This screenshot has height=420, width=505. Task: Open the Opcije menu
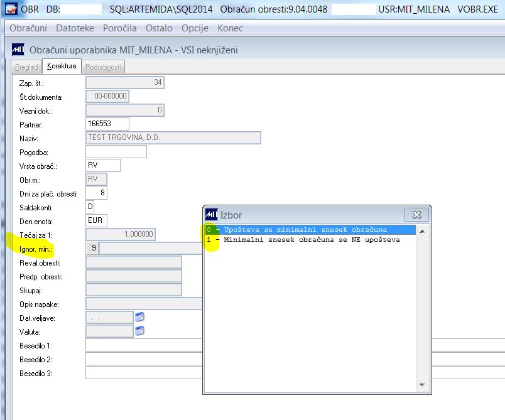195,28
